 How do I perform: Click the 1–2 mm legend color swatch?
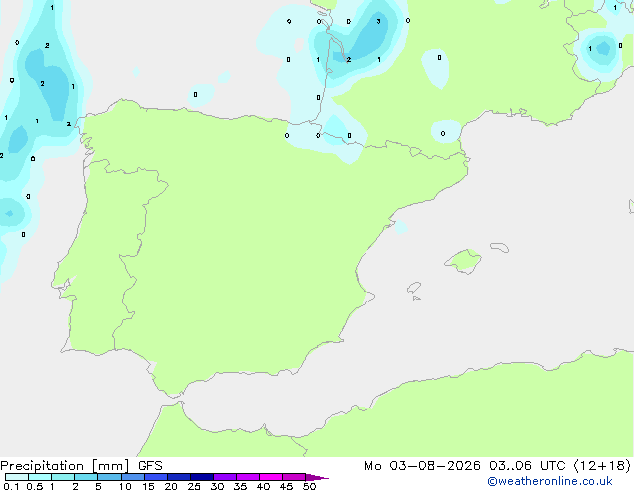tap(63, 477)
